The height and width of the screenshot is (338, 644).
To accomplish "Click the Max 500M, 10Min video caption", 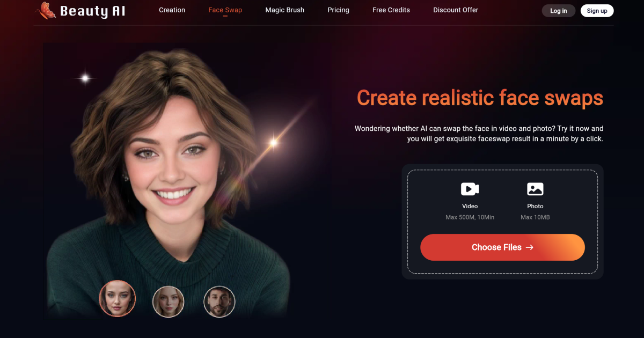I will 470,217.
